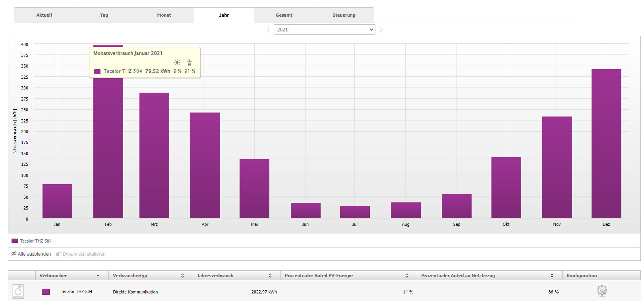Toggle Dynamisch skalieren scaling option
Viewport: 644px width, 301px height.
point(81,254)
